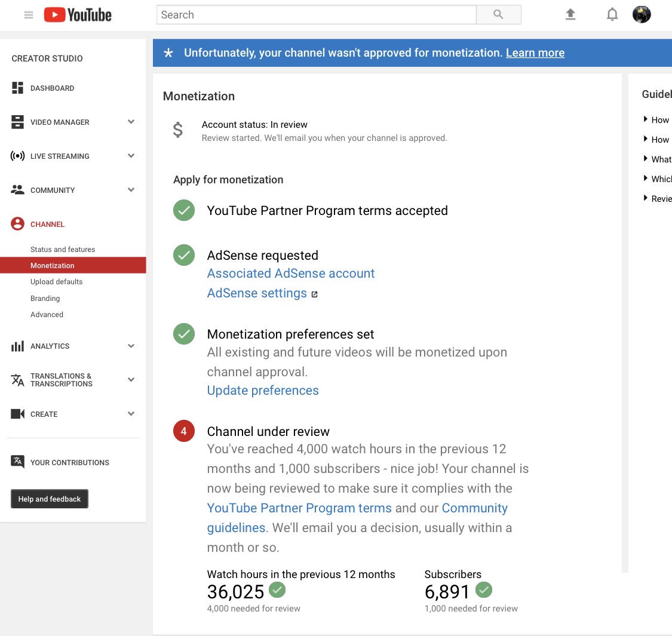Screen dimensions: 672x636
Task: Click the Update preferences link
Action: tap(263, 391)
